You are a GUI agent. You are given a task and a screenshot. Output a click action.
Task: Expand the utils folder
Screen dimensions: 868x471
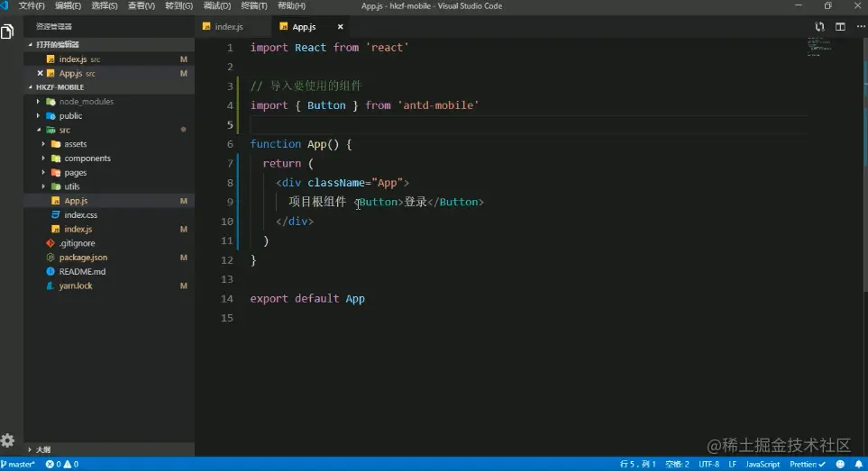(x=109, y=186)
